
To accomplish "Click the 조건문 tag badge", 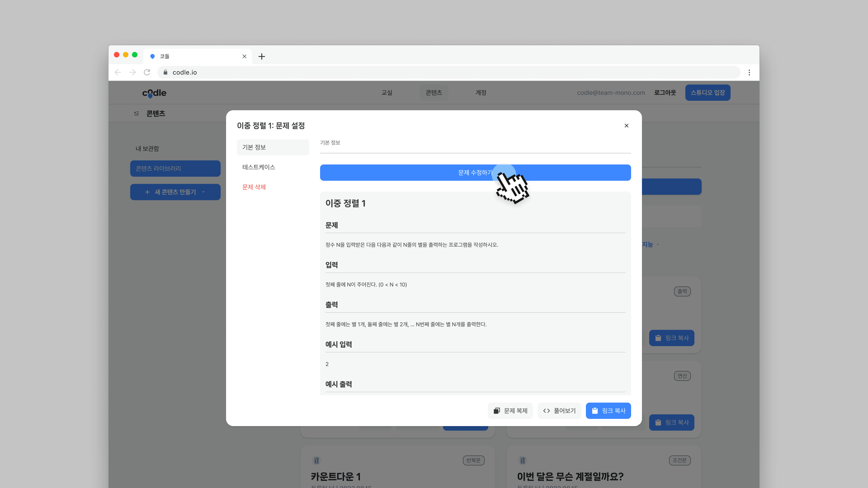I will tap(680, 460).
